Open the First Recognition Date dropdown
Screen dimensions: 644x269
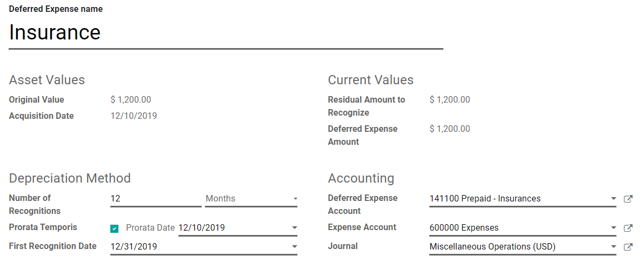click(x=294, y=247)
